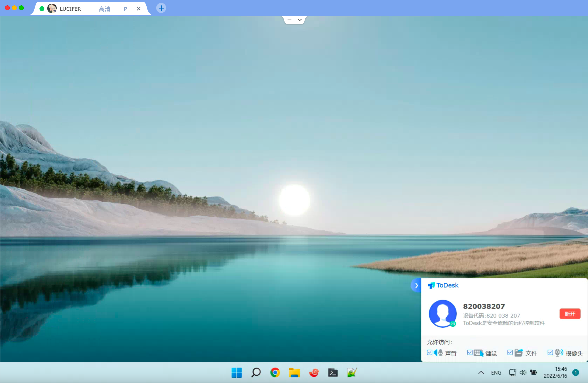Open the Windows Start menu
The image size is (588, 383).
(236, 372)
